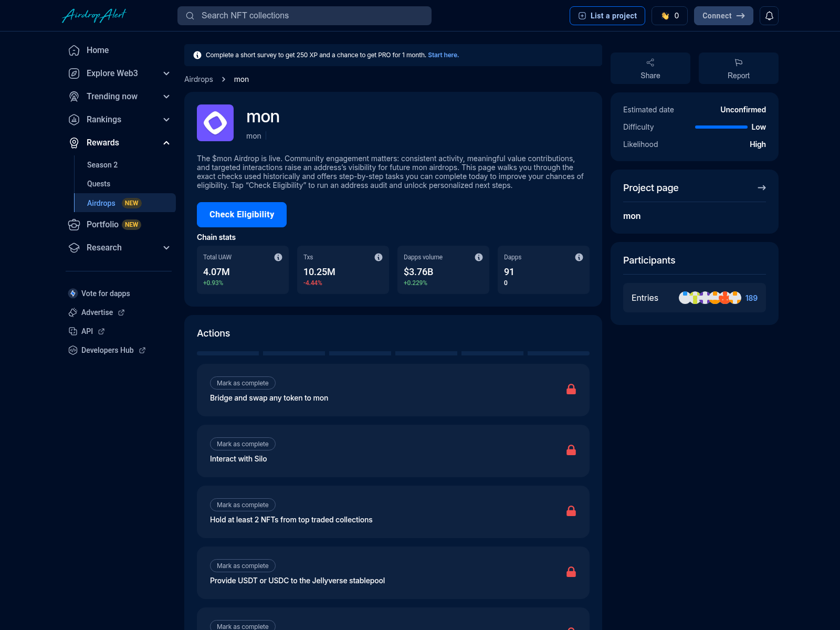The width and height of the screenshot is (840, 630).
Task: Click the clap reaction counter in the header
Action: click(669, 15)
